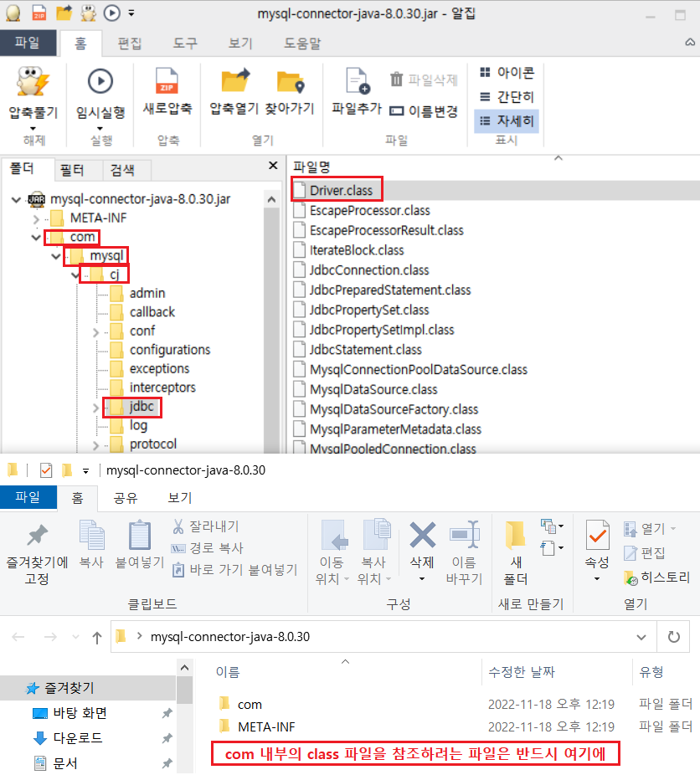This screenshot has height=775, width=700.
Task: Click the 복사 copy icon in Explorer
Action: pyautogui.click(x=92, y=536)
